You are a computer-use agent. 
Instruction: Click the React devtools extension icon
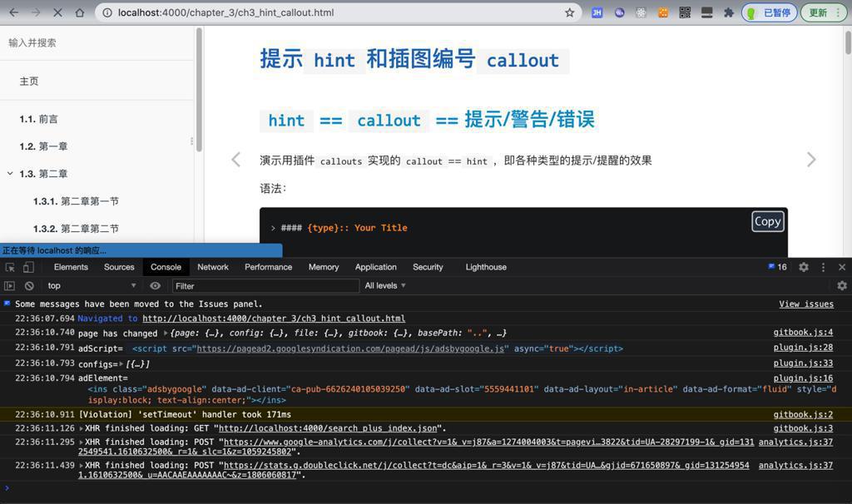point(641,12)
